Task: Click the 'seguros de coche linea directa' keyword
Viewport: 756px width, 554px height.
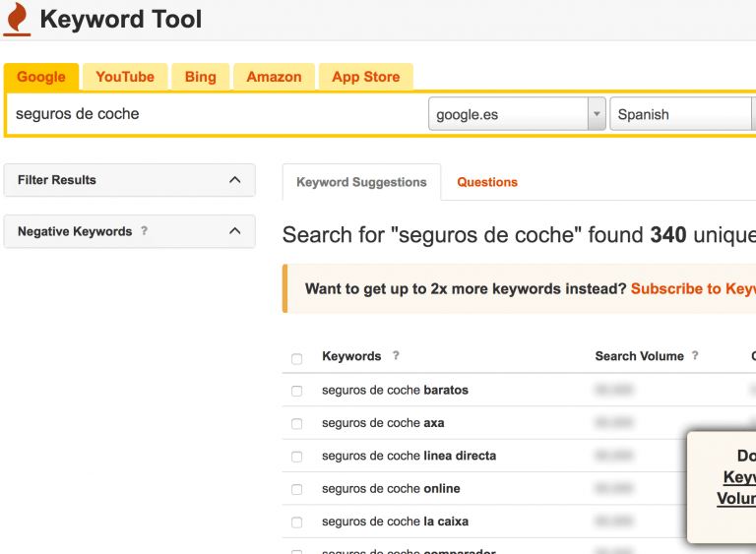Action: click(409, 456)
